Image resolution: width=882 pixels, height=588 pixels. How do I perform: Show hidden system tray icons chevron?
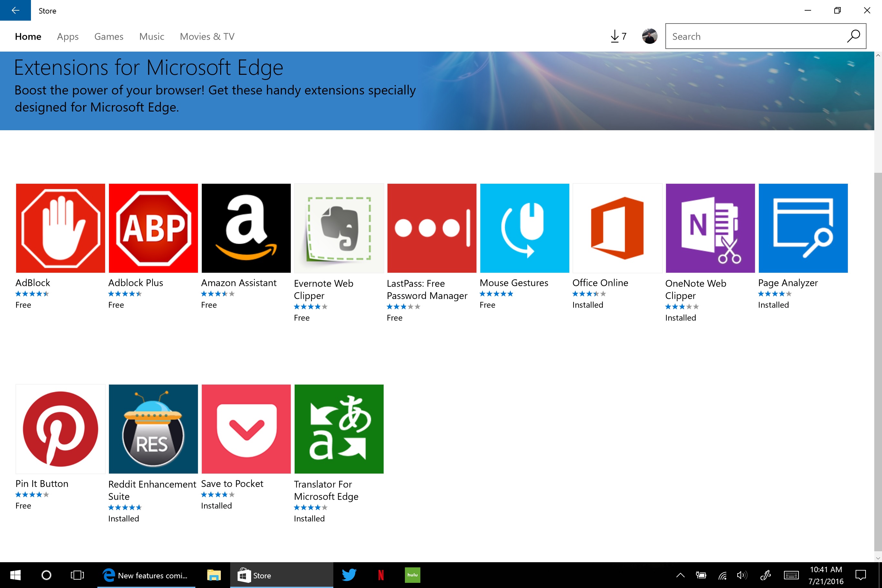(x=680, y=575)
